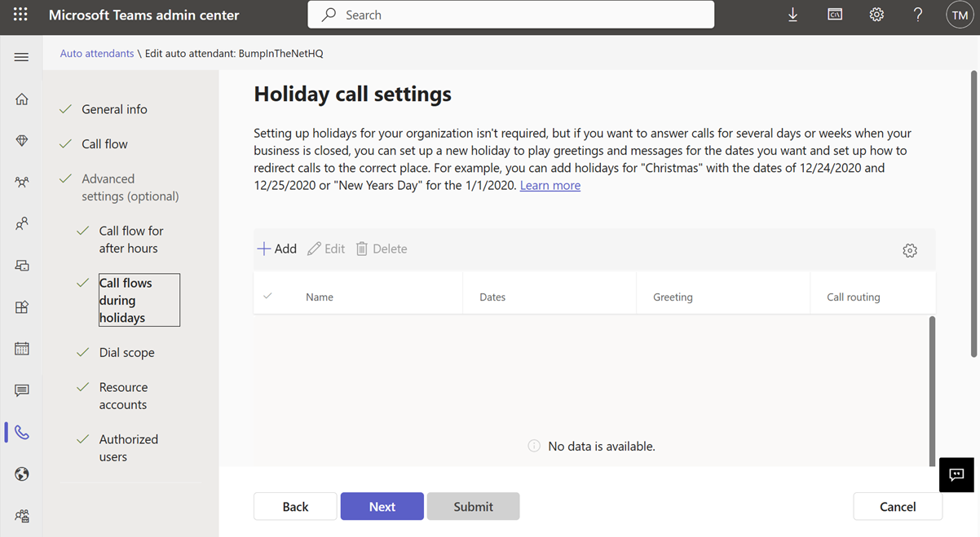This screenshot has width=980, height=537.
Task: Click the Search input field
Action: point(510,15)
